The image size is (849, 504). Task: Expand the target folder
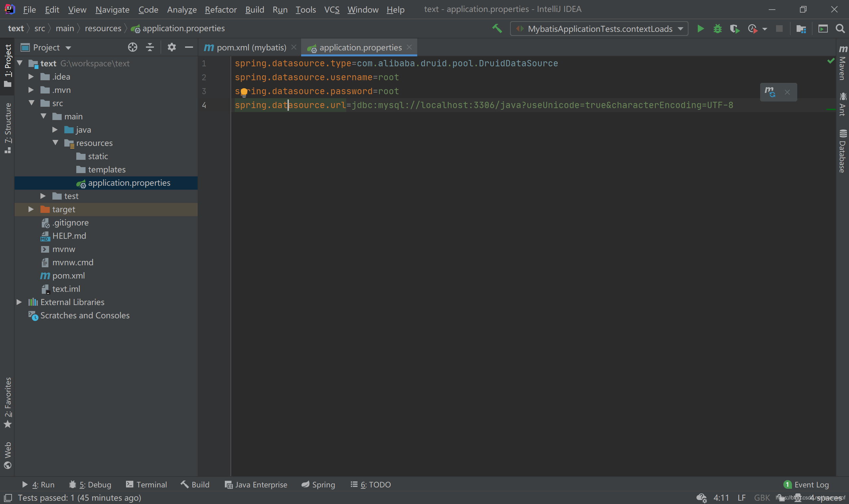coord(31,209)
